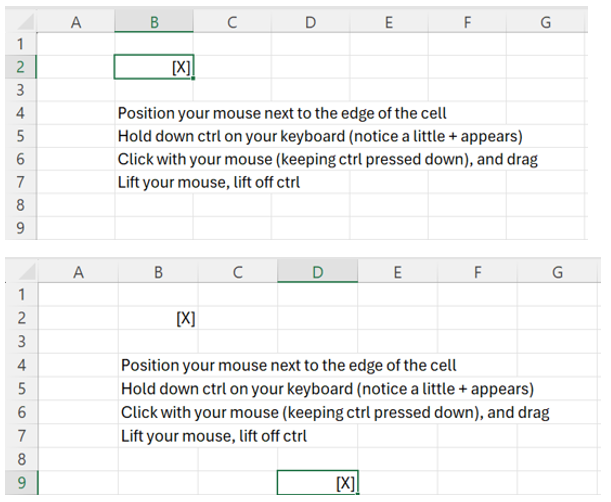Select column G header in the top sheet
This screenshot has height=502, width=611.
coord(545,22)
